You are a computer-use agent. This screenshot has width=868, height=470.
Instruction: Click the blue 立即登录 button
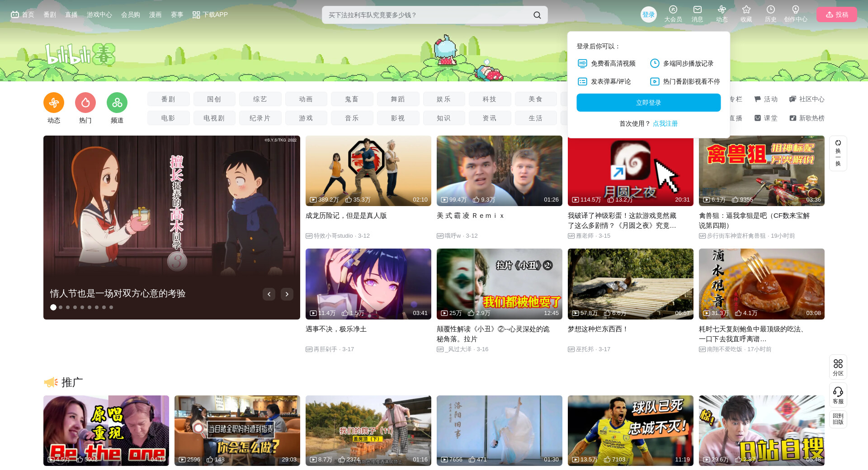649,103
